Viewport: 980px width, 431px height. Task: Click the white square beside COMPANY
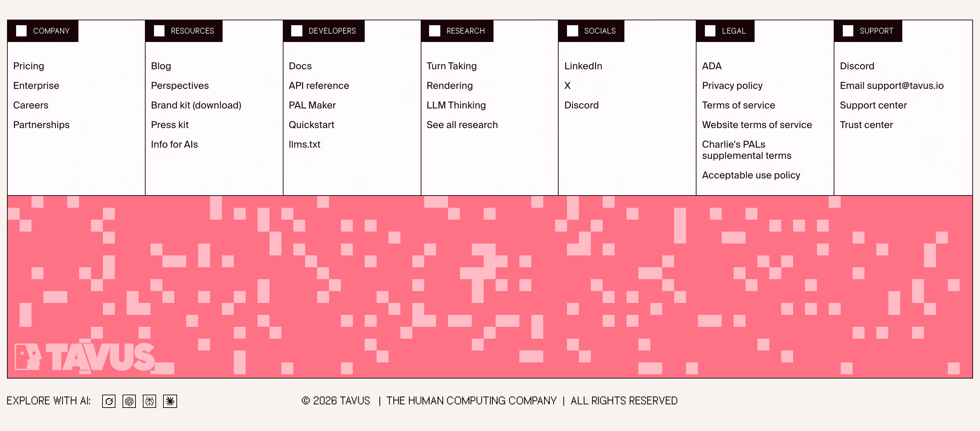point(22,31)
